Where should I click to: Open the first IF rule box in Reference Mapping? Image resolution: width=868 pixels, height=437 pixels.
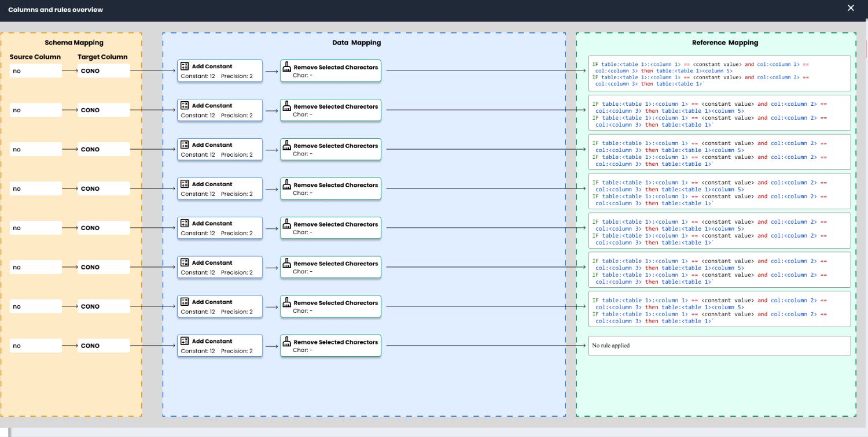tap(719, 73)
